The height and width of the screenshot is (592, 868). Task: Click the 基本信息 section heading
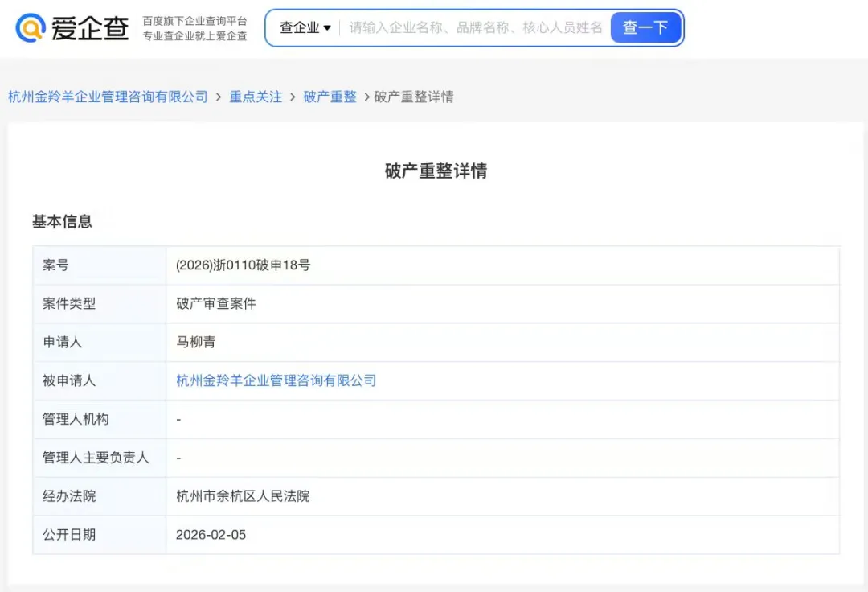(62, 221)
